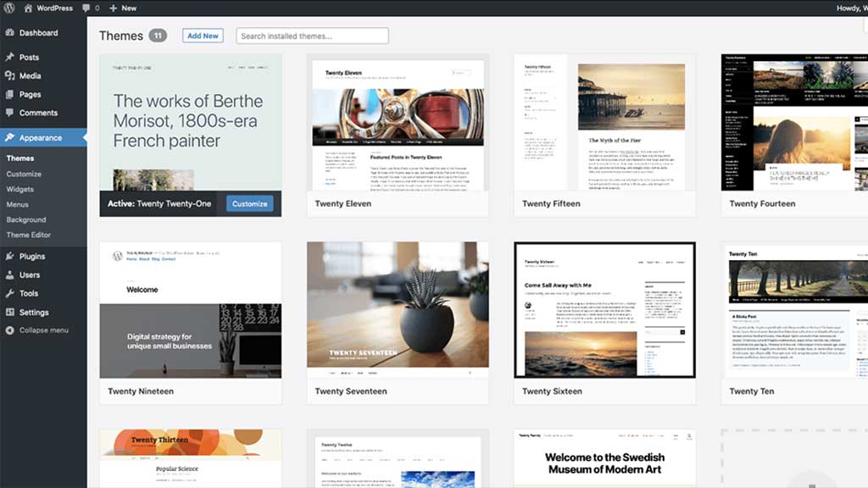Click the Swedish Museum of Modern Art thumbnail

605,458
